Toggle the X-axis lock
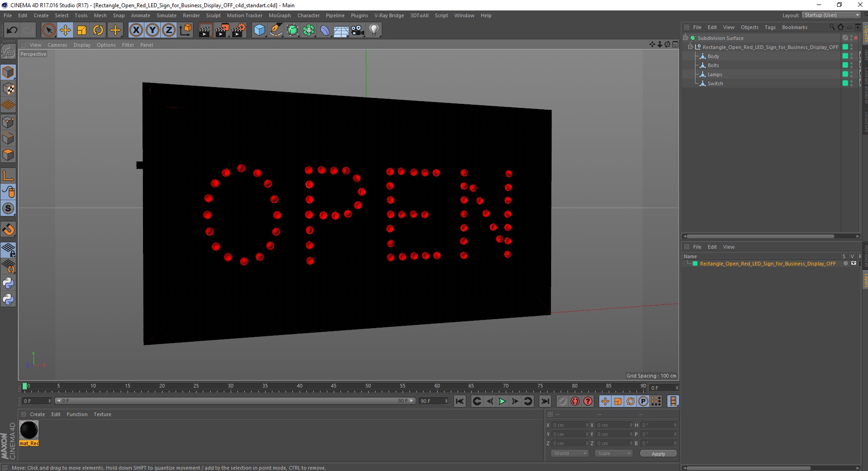The width and height of the screenshot is (868, 471). [136, 30]
